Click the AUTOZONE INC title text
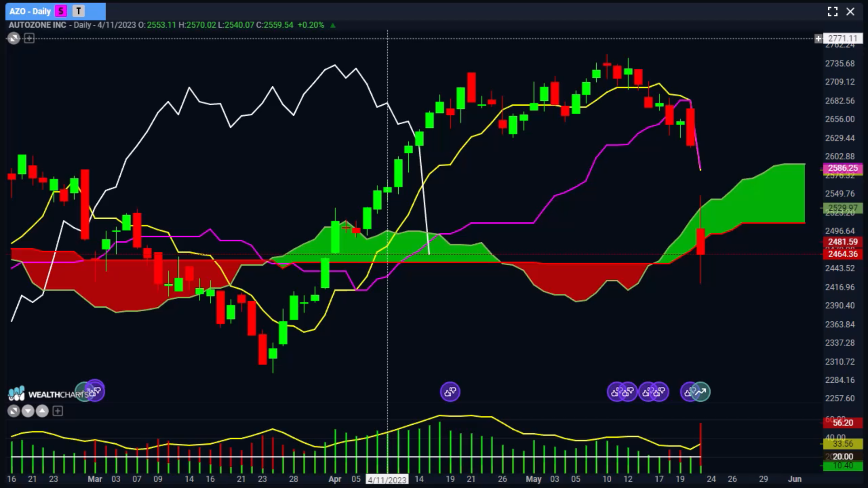 [x=38, y=25]
